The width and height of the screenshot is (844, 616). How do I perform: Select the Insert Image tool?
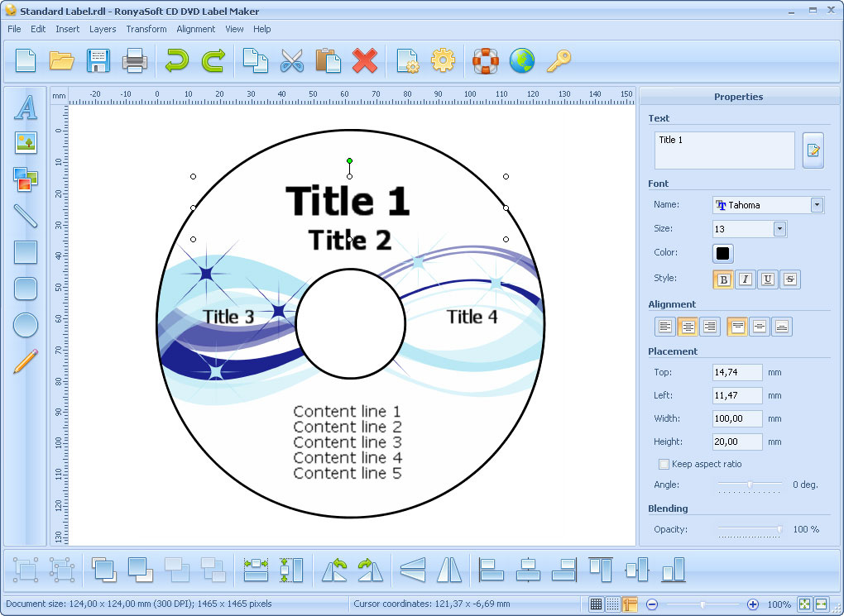(x=26, y=143)
